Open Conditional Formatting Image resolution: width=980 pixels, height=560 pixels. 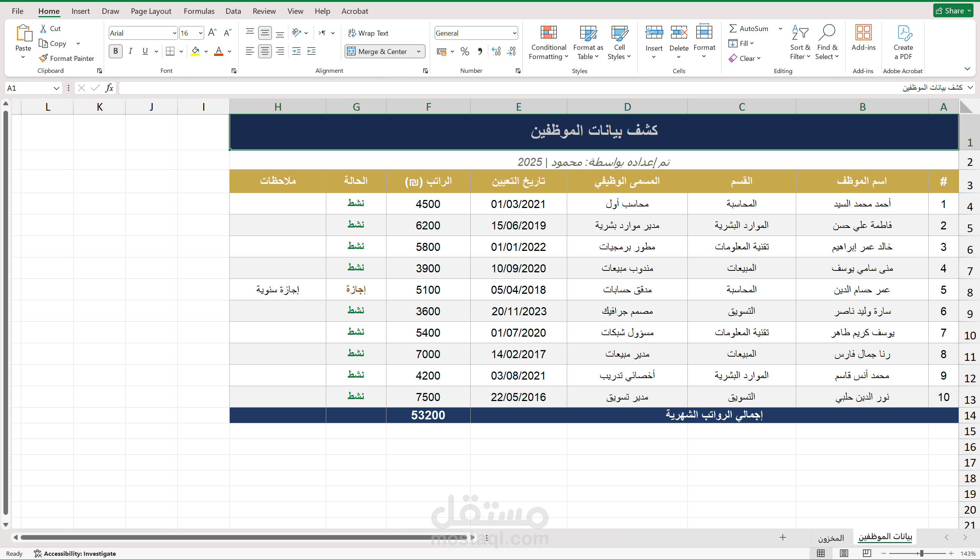tap(549, 42)
